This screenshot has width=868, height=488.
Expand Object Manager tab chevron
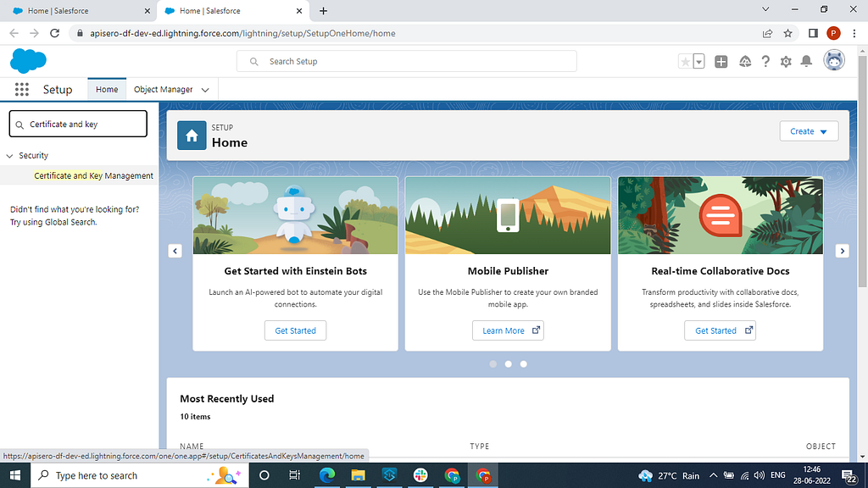coord(205,90)
